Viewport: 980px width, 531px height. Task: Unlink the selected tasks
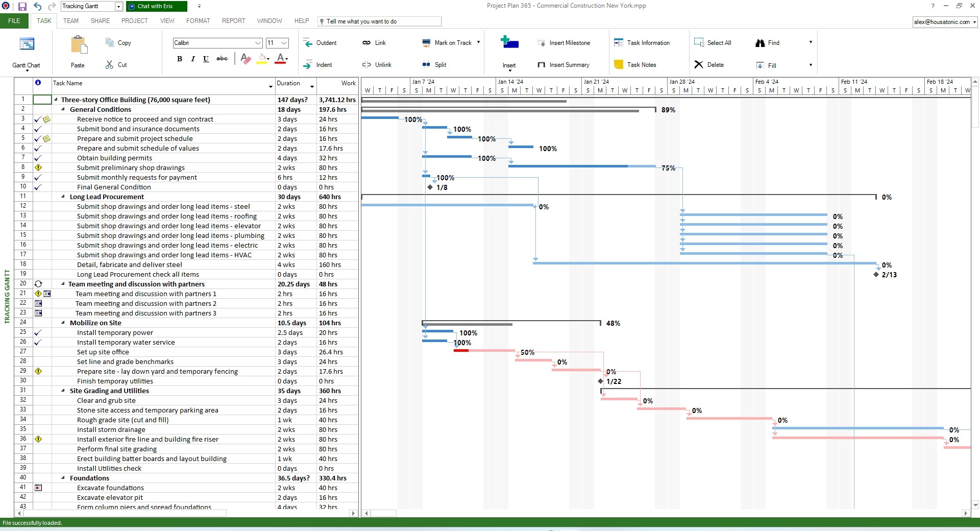click(x=377, y=64)
